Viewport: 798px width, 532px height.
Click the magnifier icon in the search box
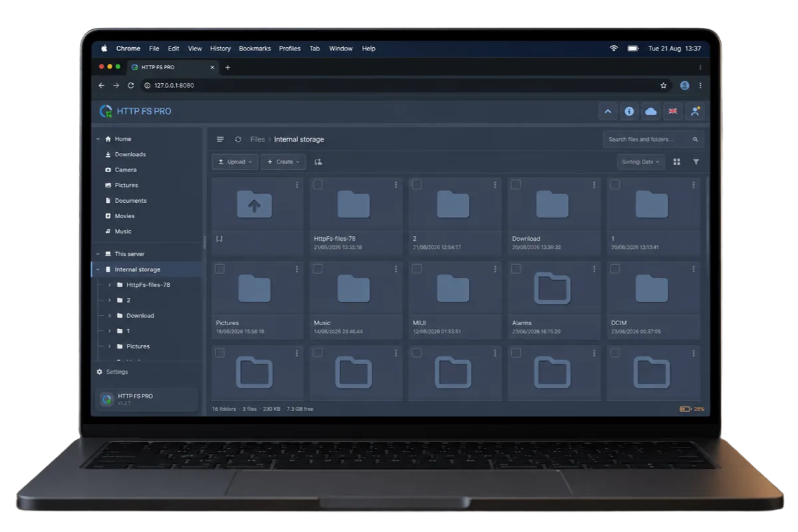(695, 140)
